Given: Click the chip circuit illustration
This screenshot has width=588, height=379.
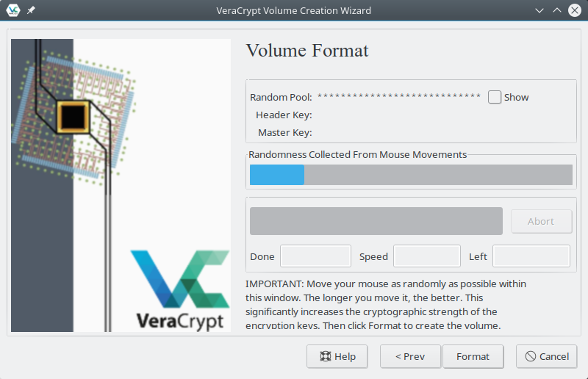Looking at the screenshot, I should coord(73,115).
